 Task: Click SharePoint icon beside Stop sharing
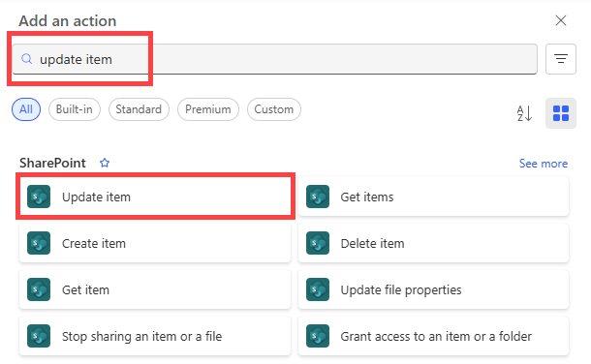point(39,336)
